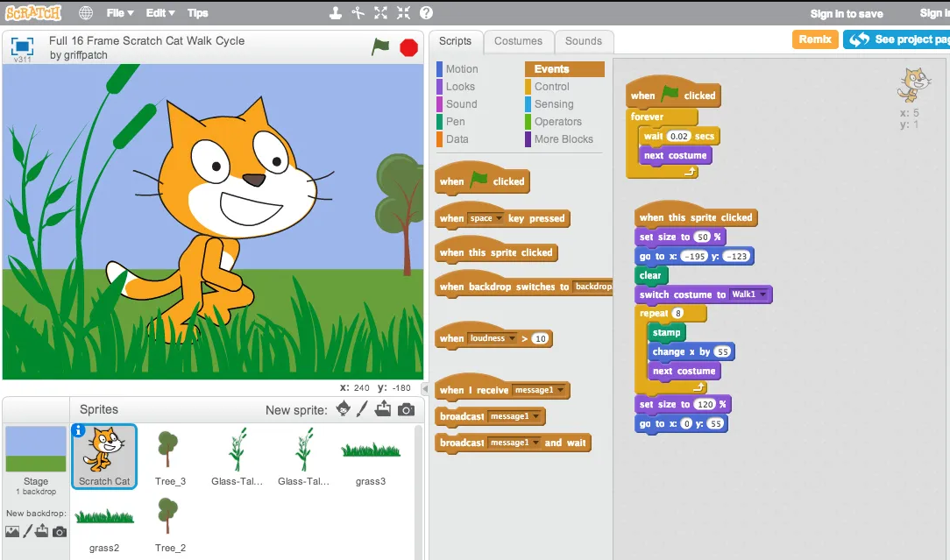Image resolution: width=950 pixels, height=560 pixels.
Task: Open message1 dropdown in broadcast block
Action: point(514,416)
